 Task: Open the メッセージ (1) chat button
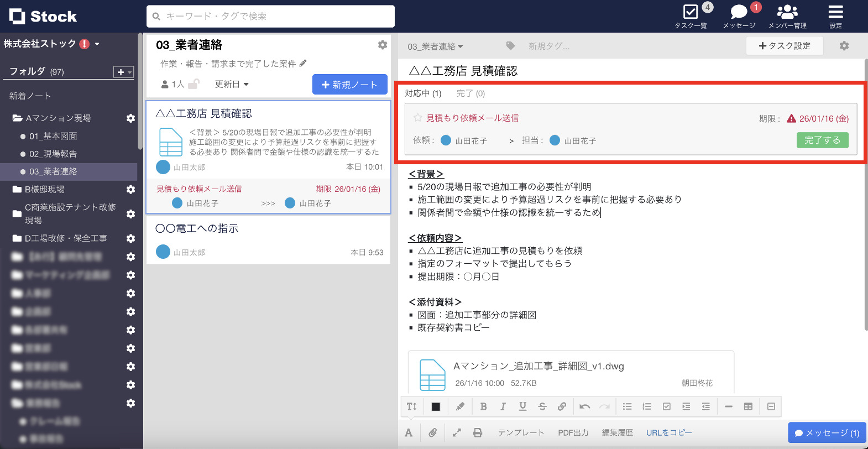(x=827, y=433)
